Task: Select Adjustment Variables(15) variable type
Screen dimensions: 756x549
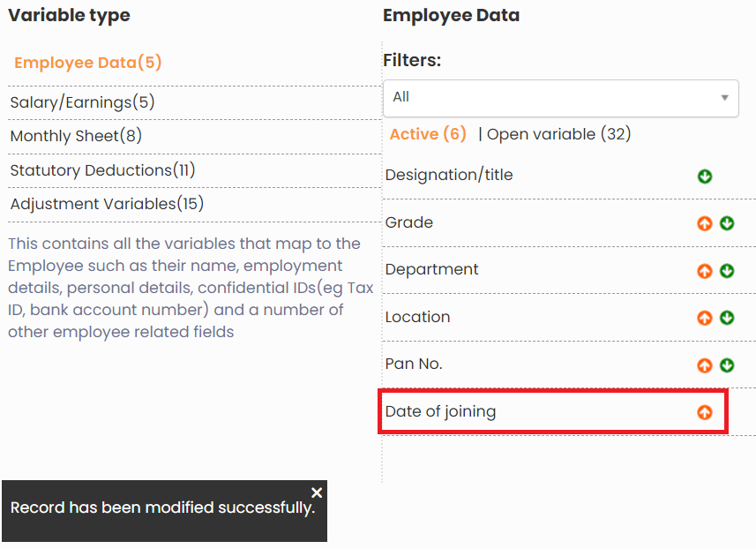Action: pos(107,204)
